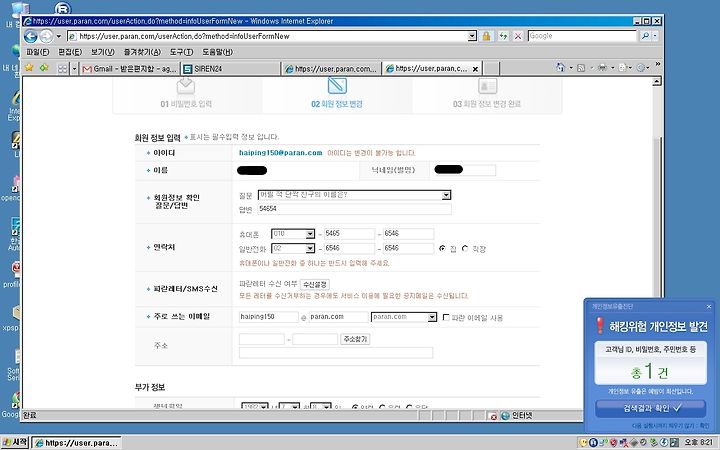This screenshot has width=720, height=450.
Task: Click the blue lightning bolt icon in system tray
Action: [x=664, y=443]
